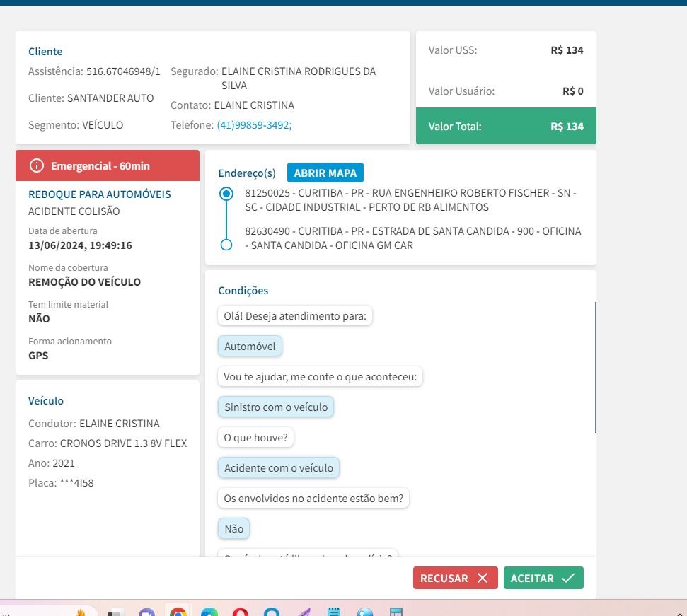Select the empty destination address marker
This screenshot has height=616, width=687.
(x=226, y=245)
